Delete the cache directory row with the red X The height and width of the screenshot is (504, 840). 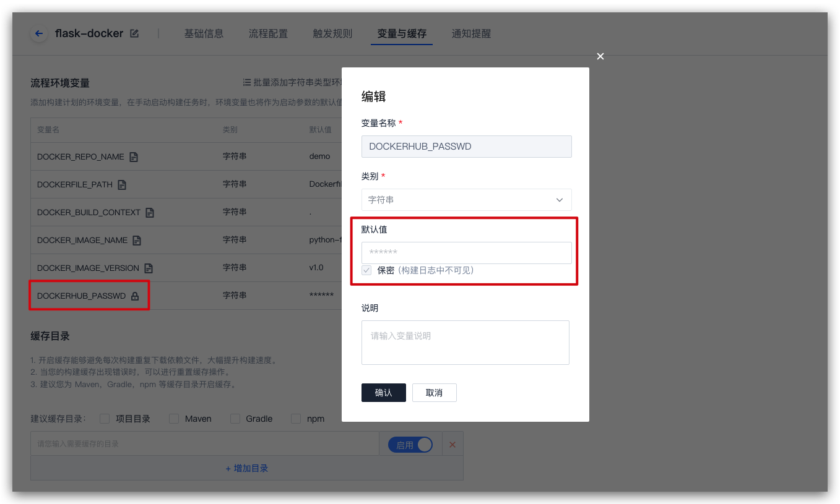tap(452, 445)
